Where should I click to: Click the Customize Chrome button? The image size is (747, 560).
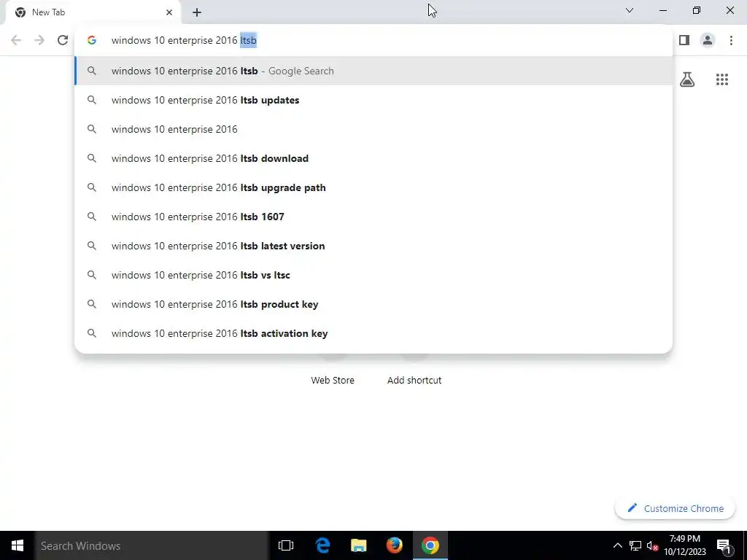[x=675, y=508]
